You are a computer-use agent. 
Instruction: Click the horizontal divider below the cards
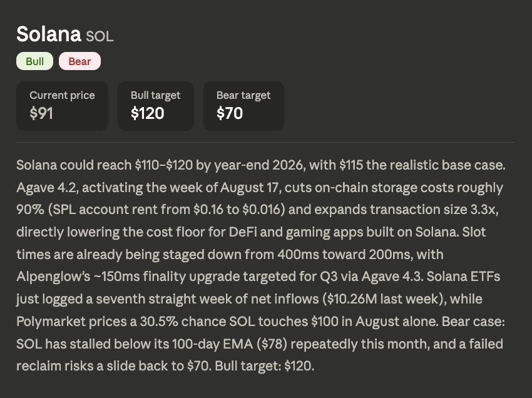pyautogui.click(x=265, y=143)
